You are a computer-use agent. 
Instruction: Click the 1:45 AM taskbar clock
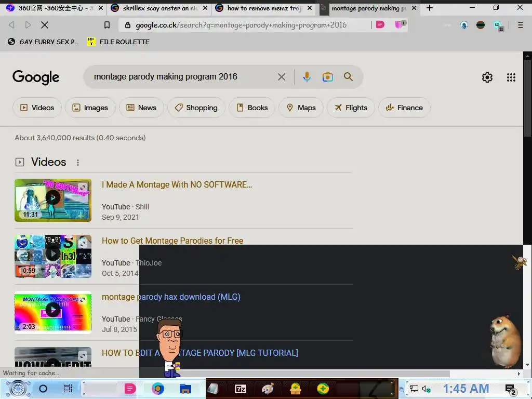[x=466, y=389]
